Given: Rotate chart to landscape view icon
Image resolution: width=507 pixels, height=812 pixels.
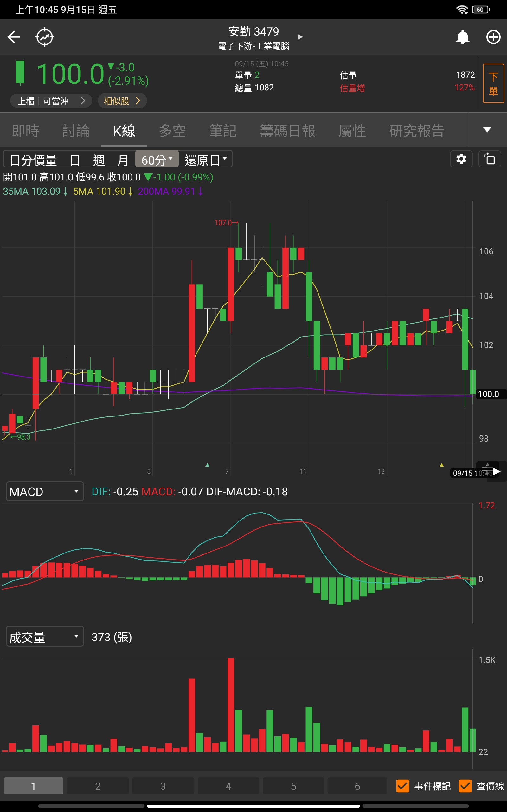Looking at the screenshot, I should tap(490, 159).
